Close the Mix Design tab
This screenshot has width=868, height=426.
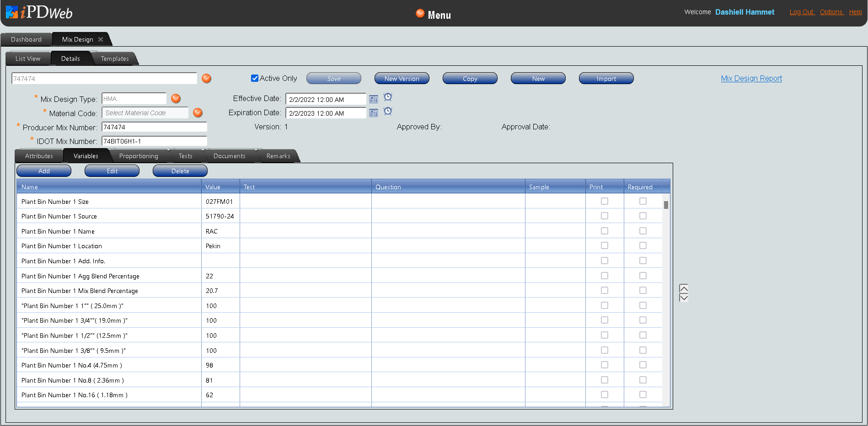pyautogui.click(x=101, y=39)
